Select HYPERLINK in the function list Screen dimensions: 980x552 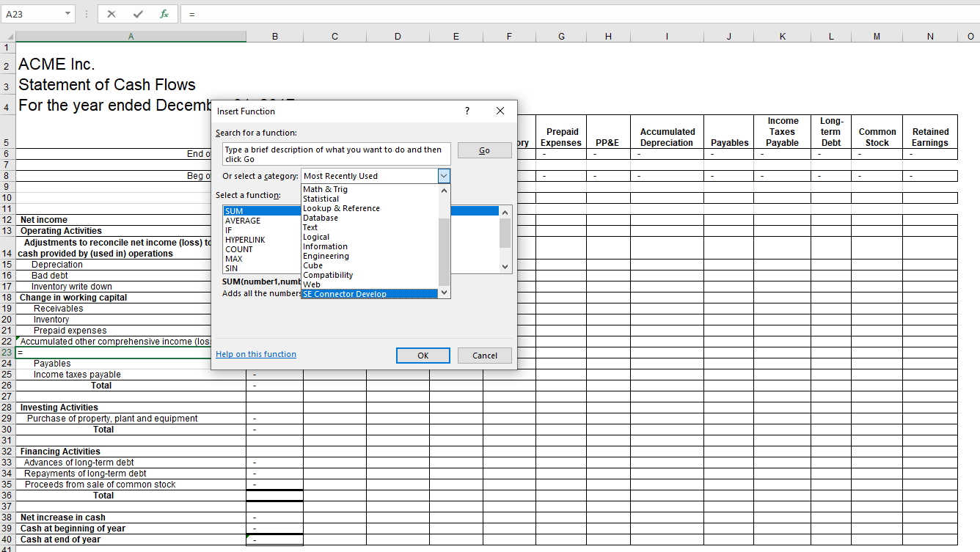point(245,240)
